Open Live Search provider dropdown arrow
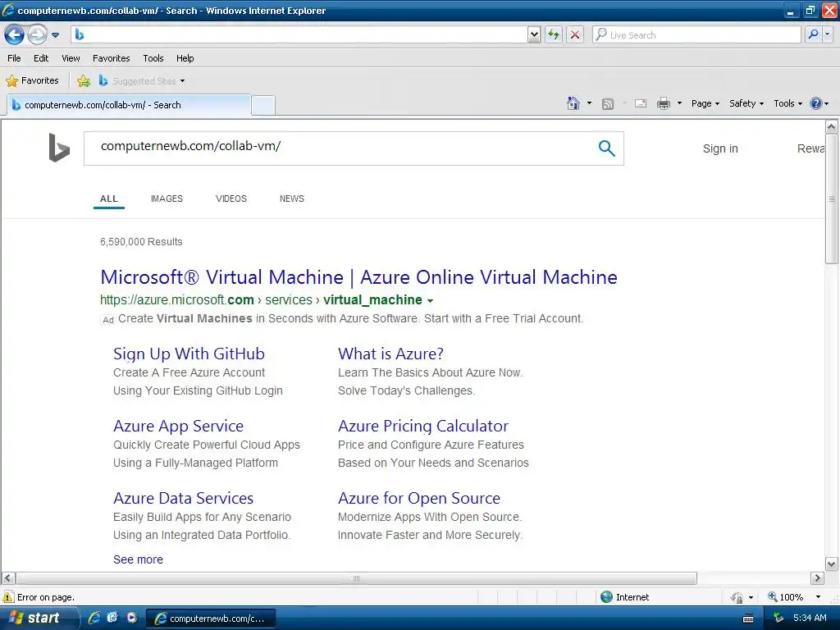 827,34
